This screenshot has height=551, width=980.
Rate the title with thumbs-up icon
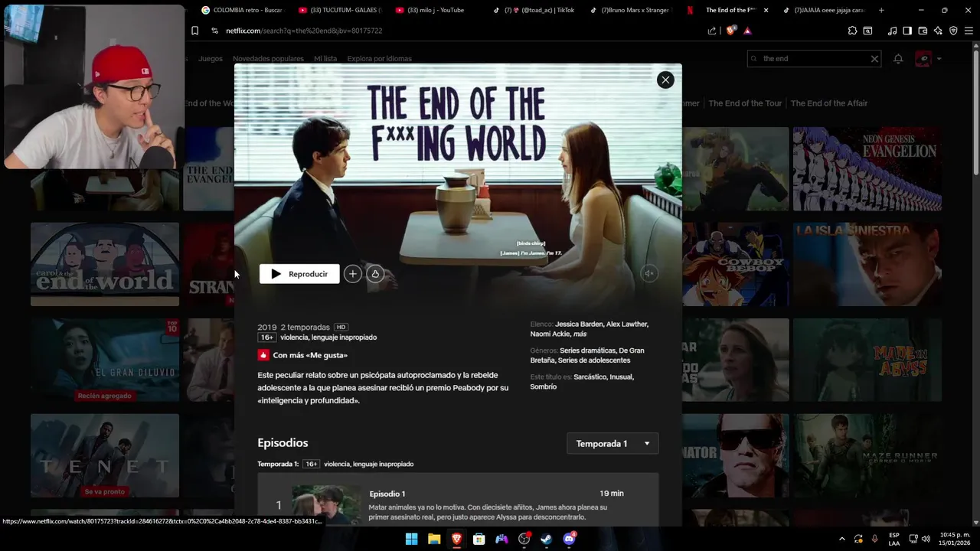click(374, 274)
